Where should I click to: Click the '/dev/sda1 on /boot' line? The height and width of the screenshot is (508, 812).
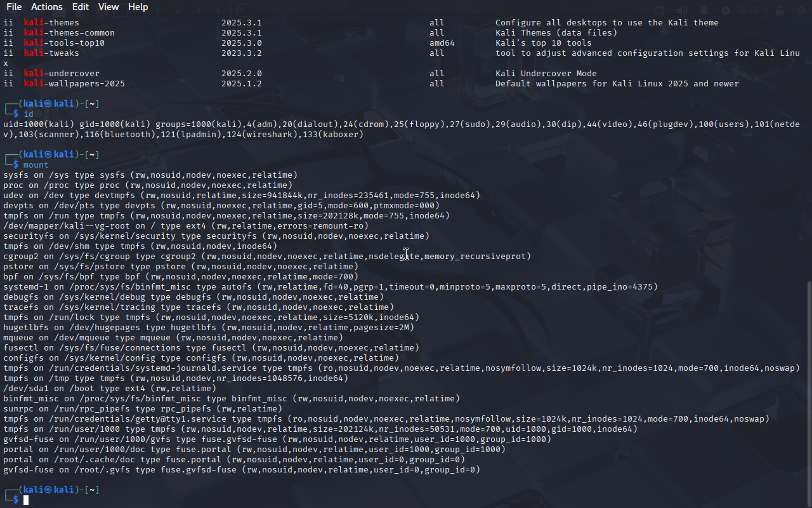(x=110, y=389)
